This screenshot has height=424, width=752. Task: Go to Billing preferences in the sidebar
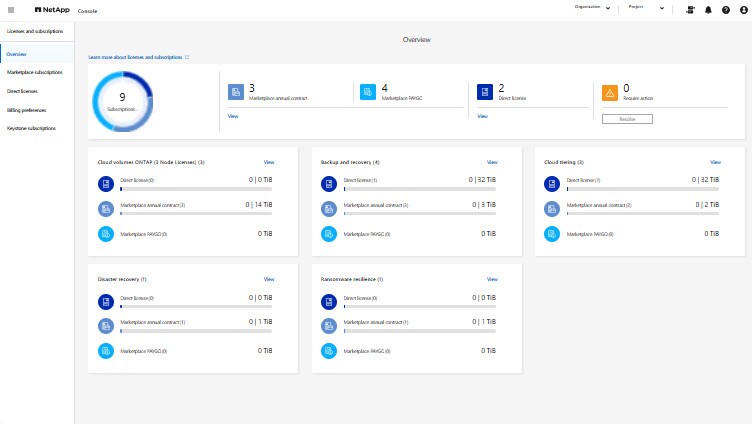click(x=27, y=110)
